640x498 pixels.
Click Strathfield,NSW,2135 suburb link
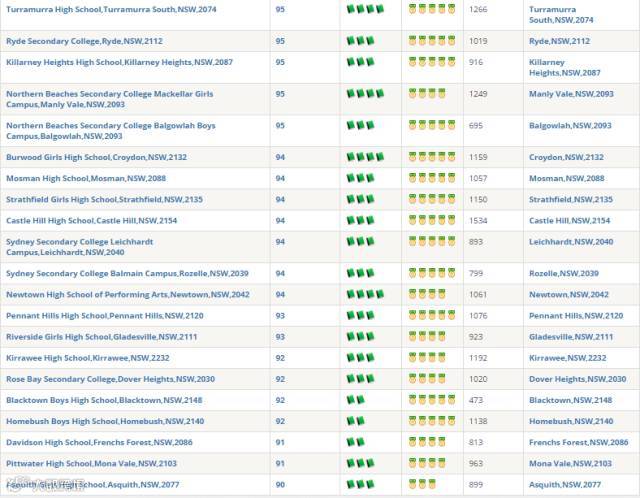click(x=571, y=200)
